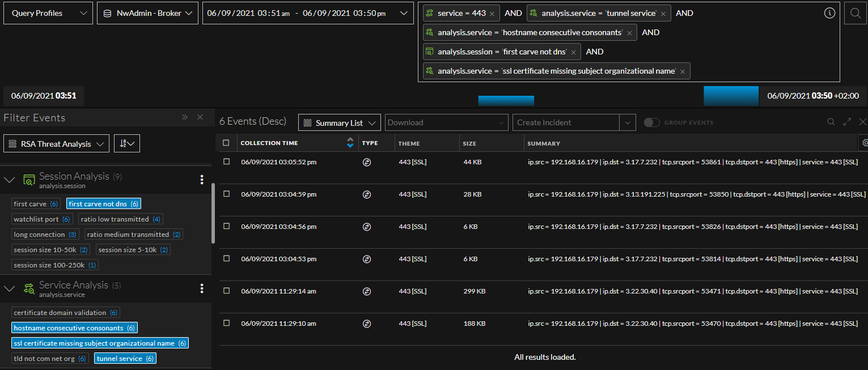Select 'watchlist port' filter tag
868x370 pixels.
42,219
